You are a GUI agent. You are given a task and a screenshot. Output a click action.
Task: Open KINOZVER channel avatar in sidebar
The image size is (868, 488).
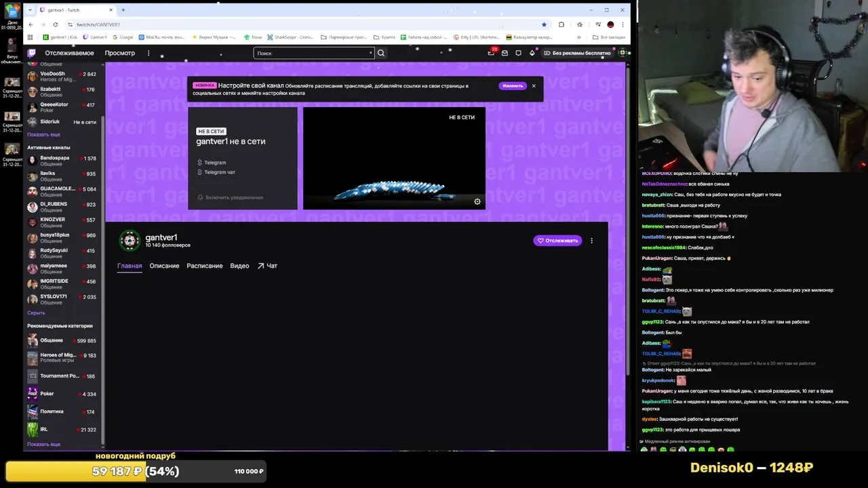pyautogui.click(x=32, y=222)
